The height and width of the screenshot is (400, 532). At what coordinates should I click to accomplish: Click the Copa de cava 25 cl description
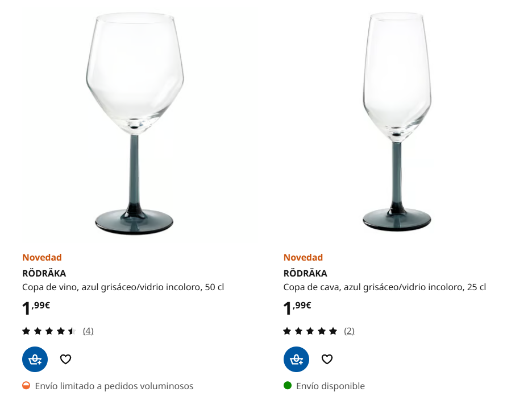(384, 287)
